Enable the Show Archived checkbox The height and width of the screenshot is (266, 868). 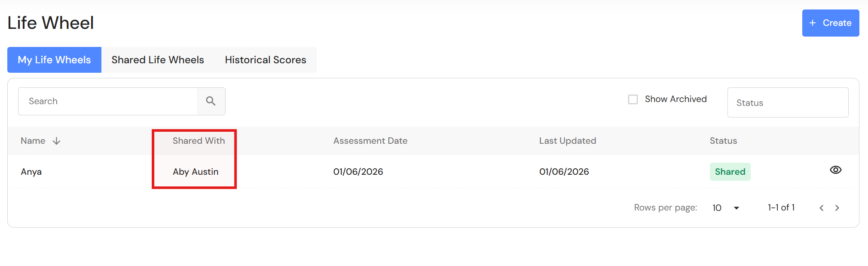coord(633,99)
